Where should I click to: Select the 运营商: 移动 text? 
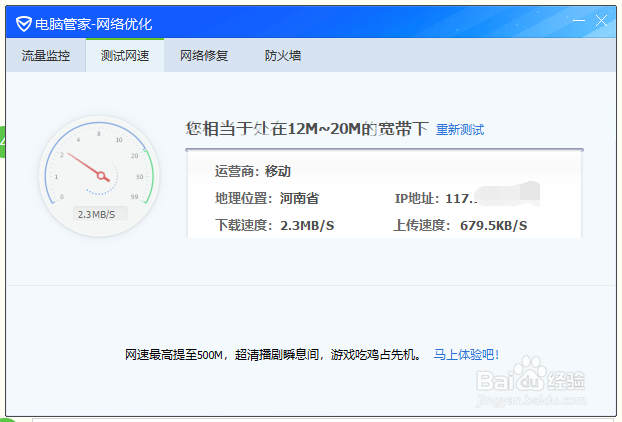[x=253, y=171]
